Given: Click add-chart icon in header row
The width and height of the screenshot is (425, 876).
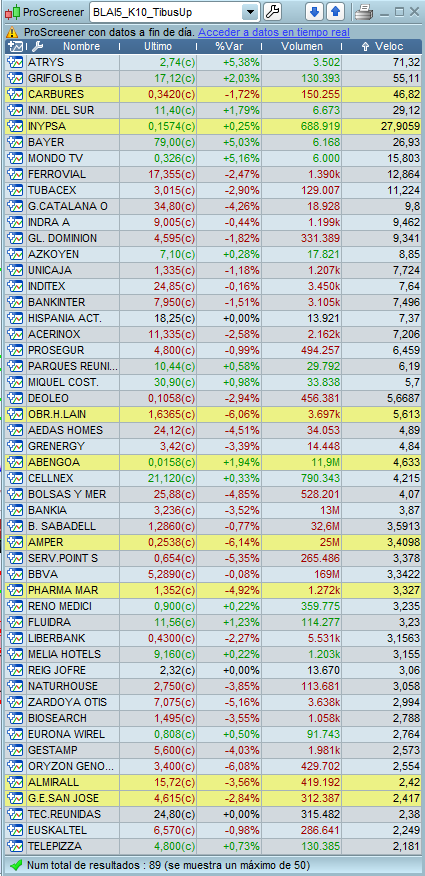Looking at the screenshot, I should (16, 46).
